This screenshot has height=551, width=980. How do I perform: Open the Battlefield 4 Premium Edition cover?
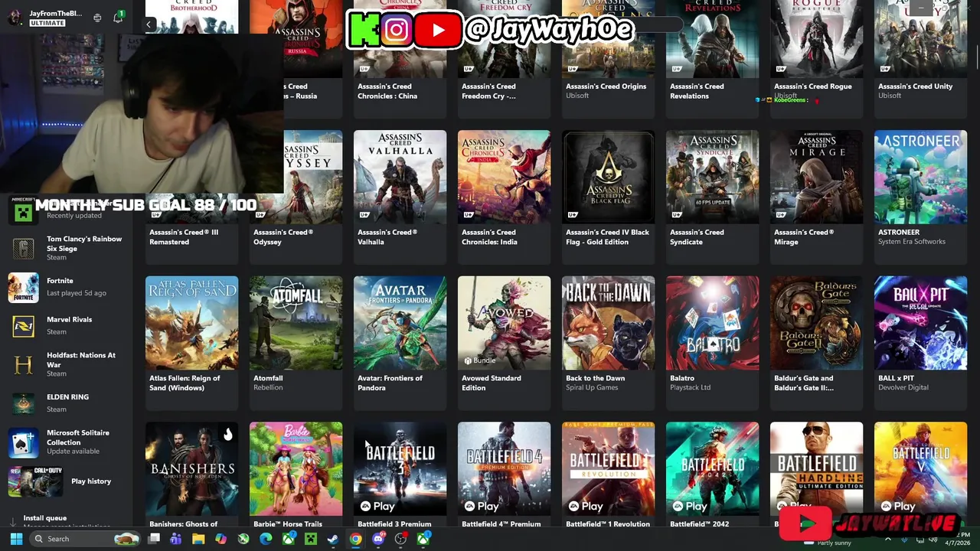click(x=504, y=469)
